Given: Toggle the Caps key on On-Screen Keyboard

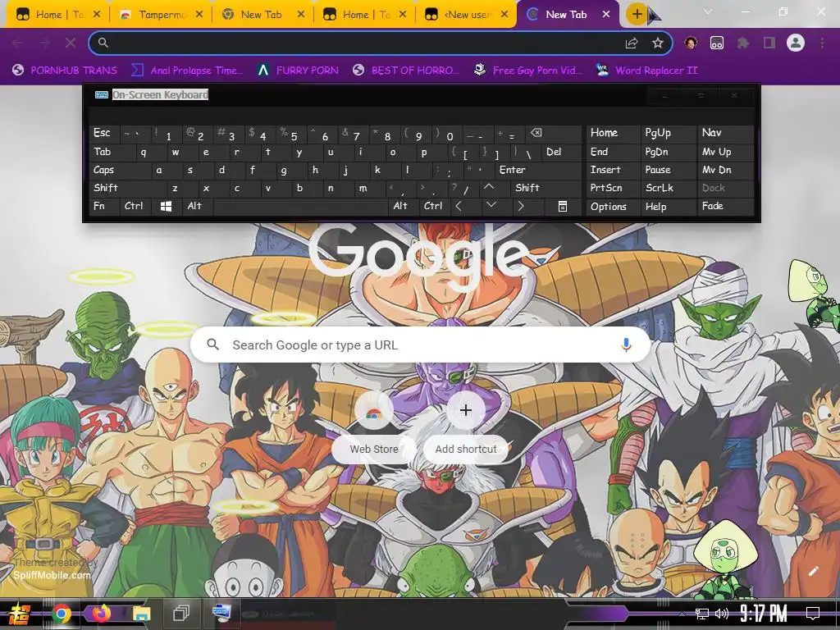Looking at the screenshot, I should pos(118,171).
